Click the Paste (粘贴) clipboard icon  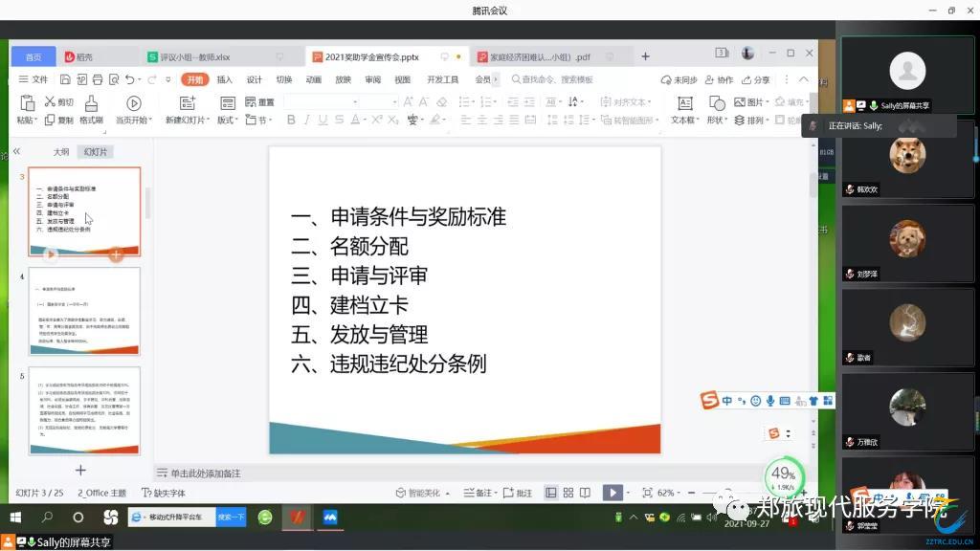coord(27,103)
